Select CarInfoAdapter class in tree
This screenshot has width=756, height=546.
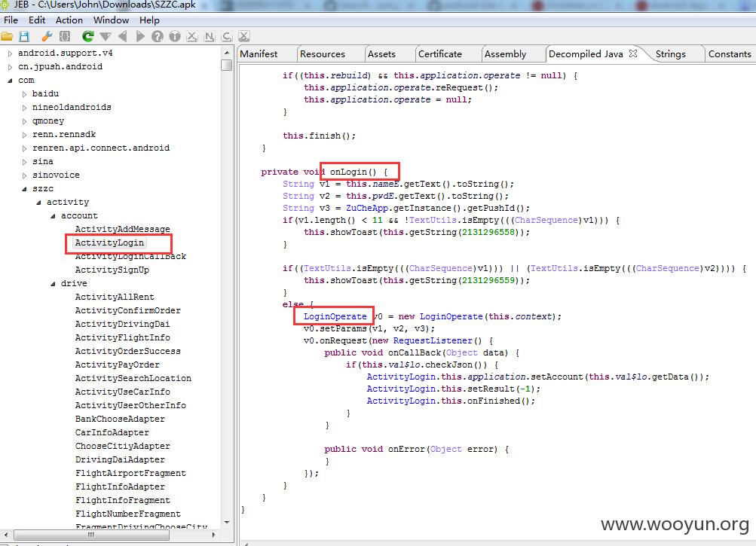(x=112, y=432)
